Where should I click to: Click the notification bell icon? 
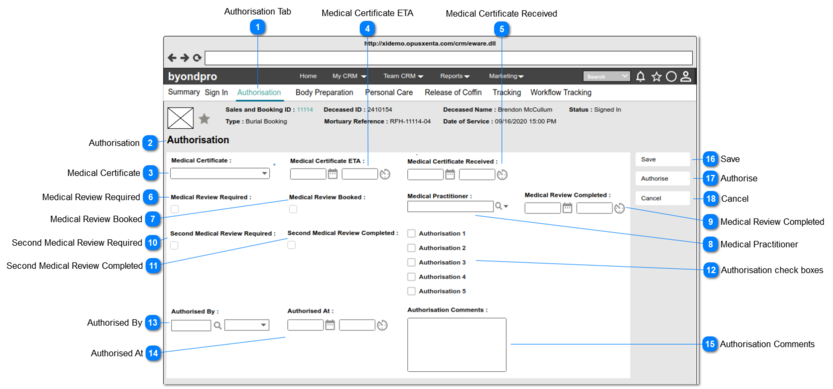point(641,77)
